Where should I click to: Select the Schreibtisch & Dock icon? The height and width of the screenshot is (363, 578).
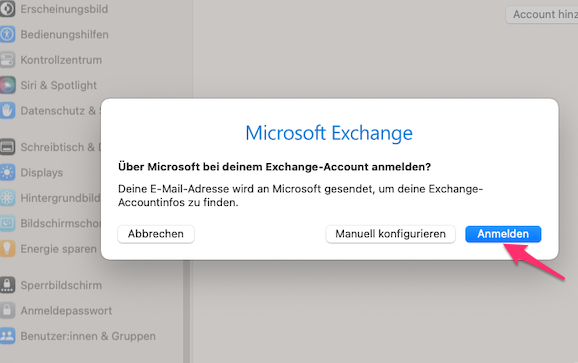point(7,147)
